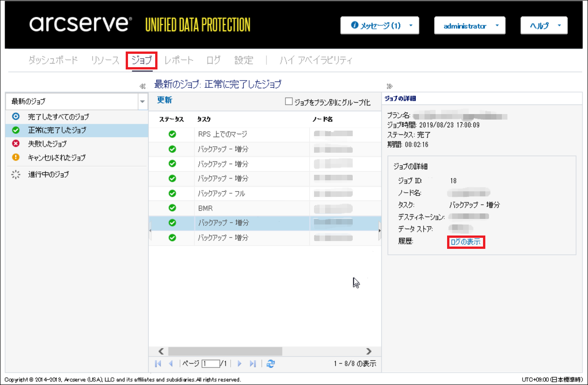Image resolution: width=588 pixels, height=385 pixels.
Task: Click the タスク column header
Action: (x=204, y=120)
